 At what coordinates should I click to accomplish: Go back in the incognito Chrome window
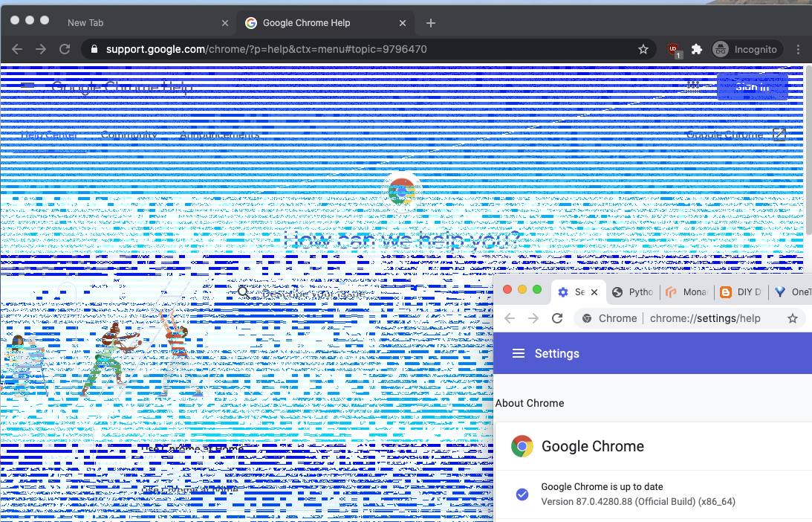pos(17,49)
